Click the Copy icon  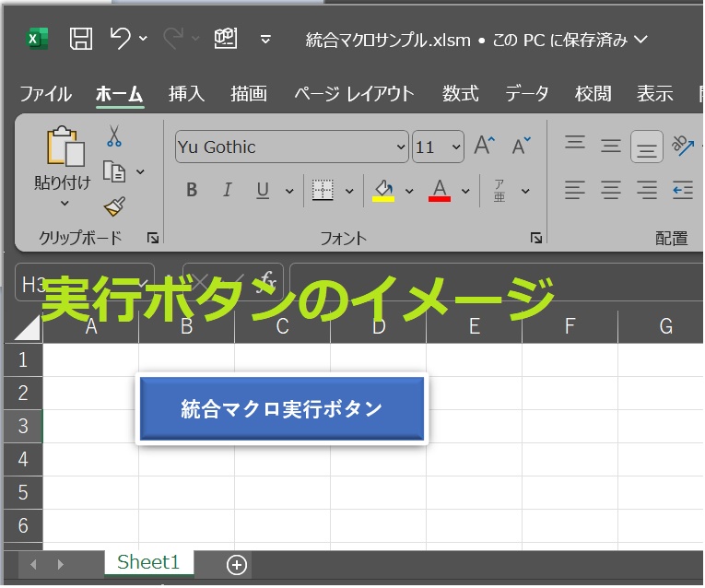114,171
